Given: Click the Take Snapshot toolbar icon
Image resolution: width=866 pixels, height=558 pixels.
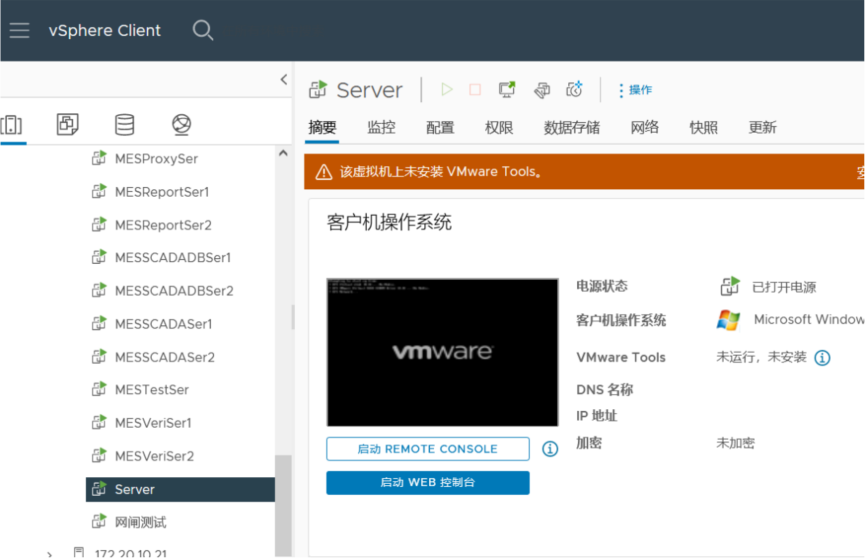Looking at the screenshot, I should 574,90.
